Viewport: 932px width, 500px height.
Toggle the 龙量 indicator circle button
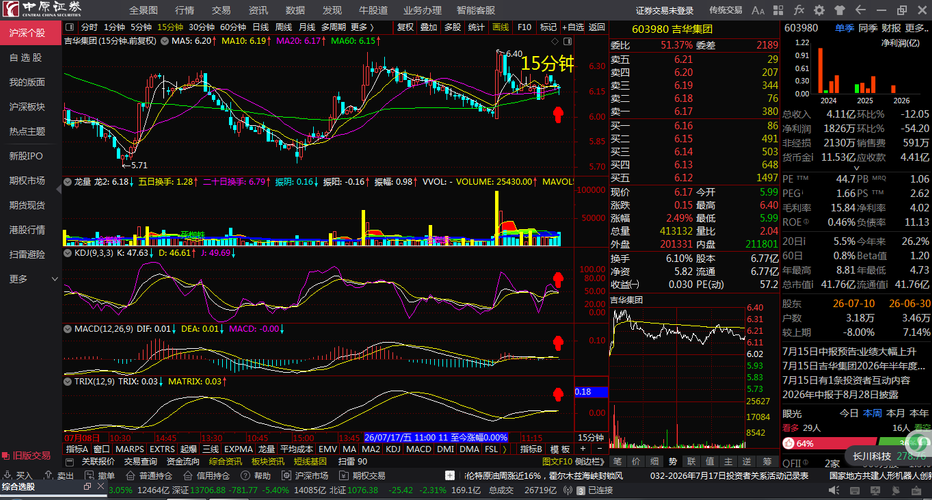[x=68, y=181]
